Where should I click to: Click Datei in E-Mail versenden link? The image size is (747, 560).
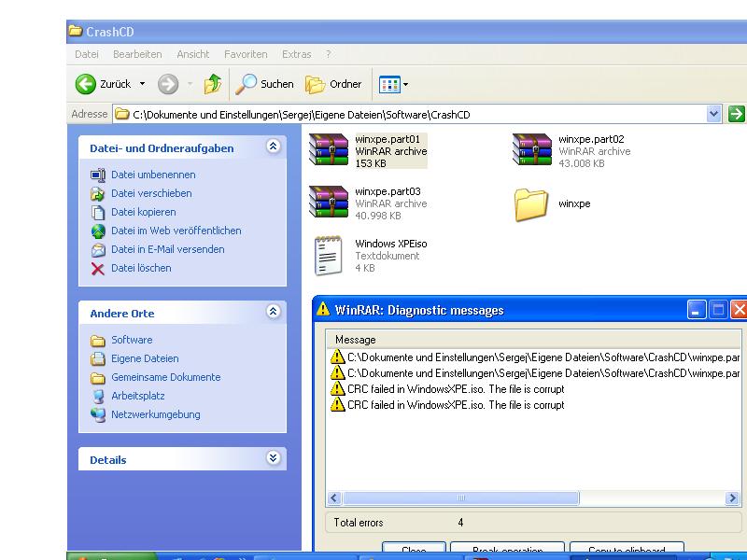(x=168, y=249)
